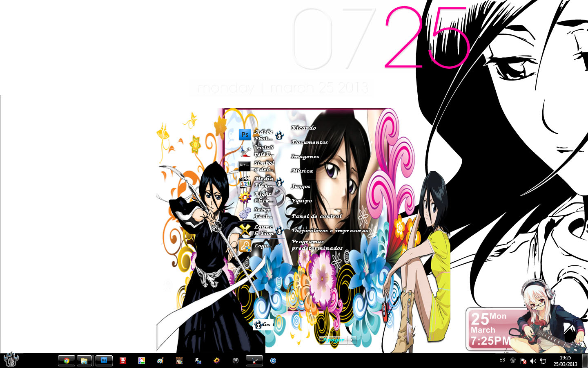Open the ES language selector in the tray

(502, 360)
